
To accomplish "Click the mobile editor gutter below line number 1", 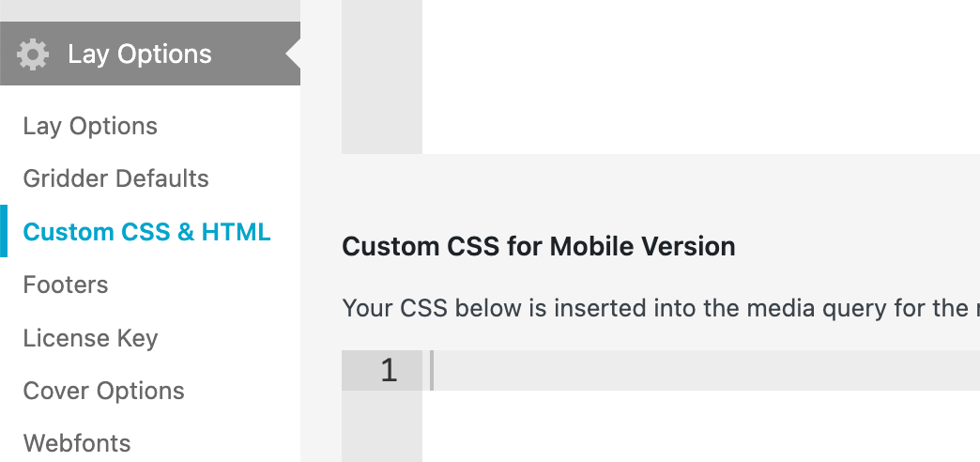I will 382,427.
